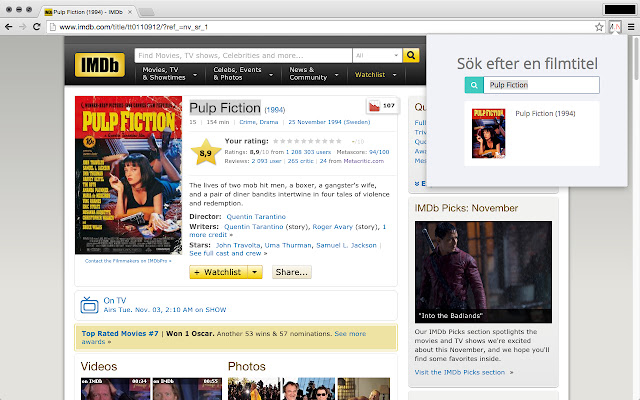Open the Roger Avary writer link

(x=332, y=227)
